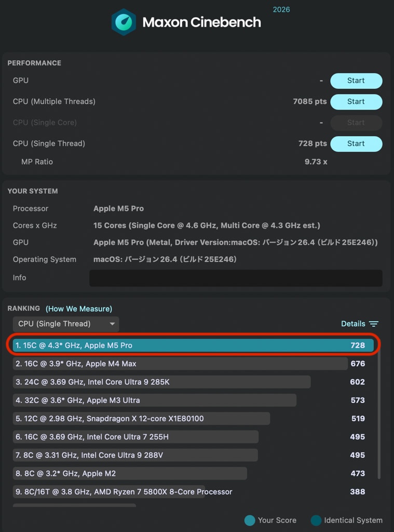Select the Apple M4 Max ranking row
This screenshot has width=394, height=532.
pyautogui.click(x=180, y=364)
